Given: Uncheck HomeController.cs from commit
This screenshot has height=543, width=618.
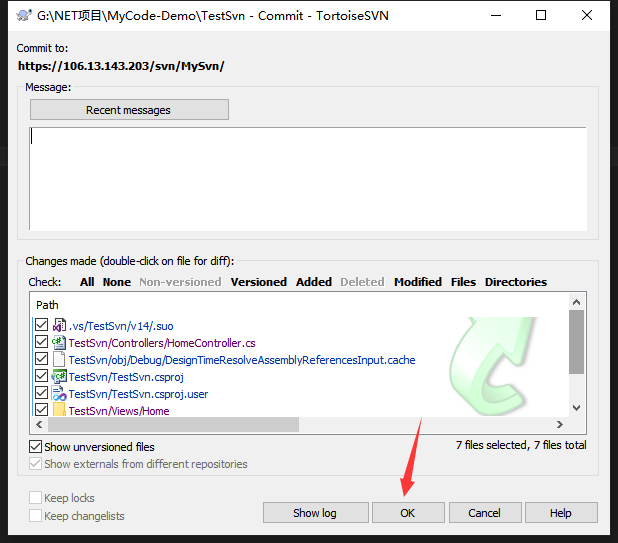Looking at the screenshot, I should [x=41, y=342].
